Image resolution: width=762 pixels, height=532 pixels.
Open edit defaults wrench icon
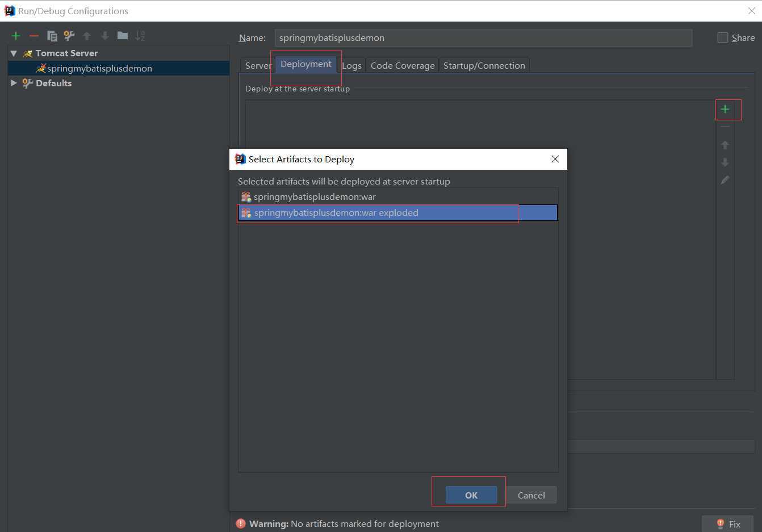pos(69,36)
